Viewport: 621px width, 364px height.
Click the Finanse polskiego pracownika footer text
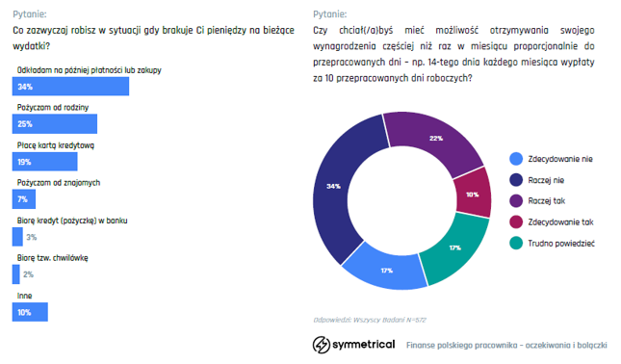(x=506, y=346)
